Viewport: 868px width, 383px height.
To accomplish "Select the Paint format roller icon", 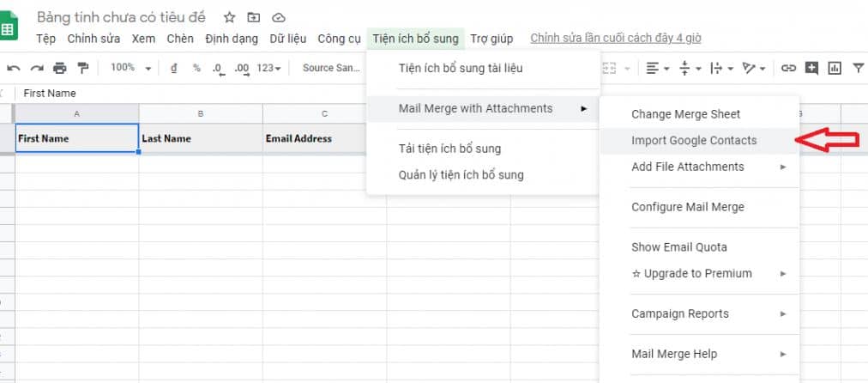I will pos(83,68).
